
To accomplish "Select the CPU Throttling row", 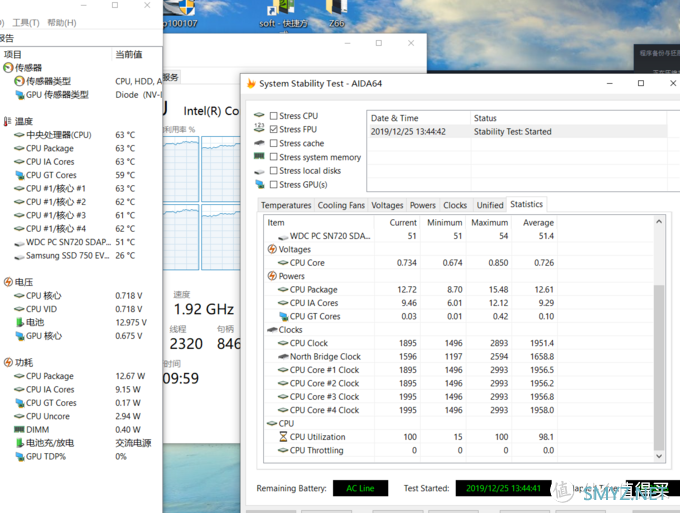I will [458, 450].
